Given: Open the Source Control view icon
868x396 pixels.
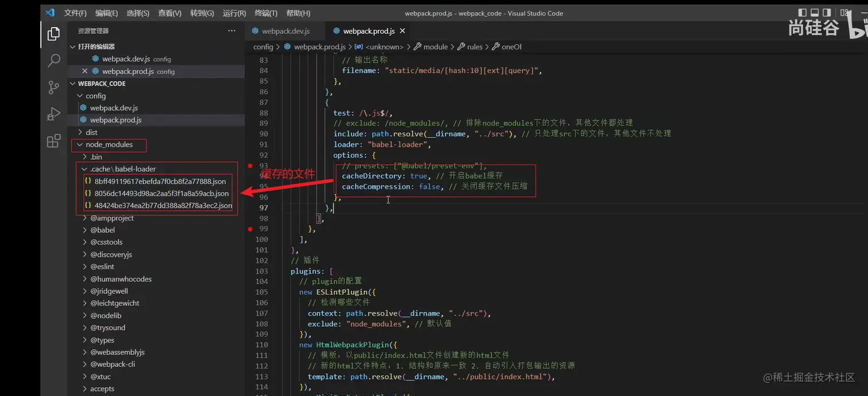Looking at the screenshot, I should pyautogui.click(x=53, y=87).
